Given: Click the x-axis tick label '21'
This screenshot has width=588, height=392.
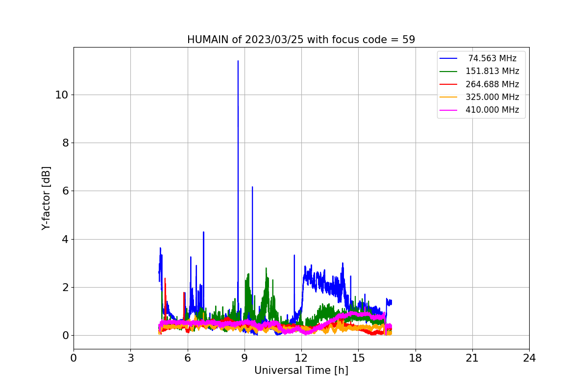Looking at the screenshot, I should click(x=472, y=358).
